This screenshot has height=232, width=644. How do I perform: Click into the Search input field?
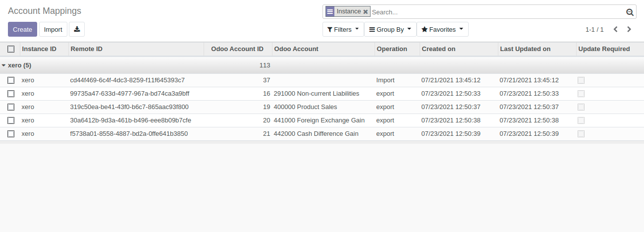coord(495,12)
